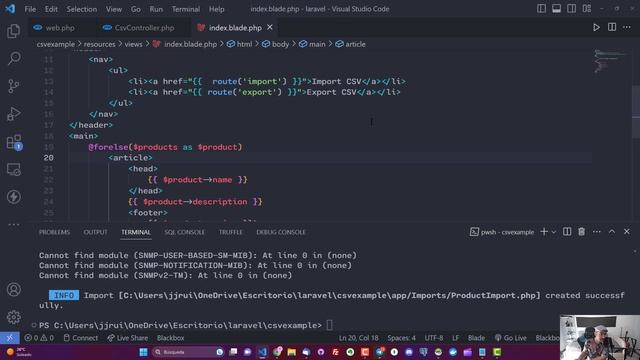Kill terminal with trash icon

pos(581,232)
